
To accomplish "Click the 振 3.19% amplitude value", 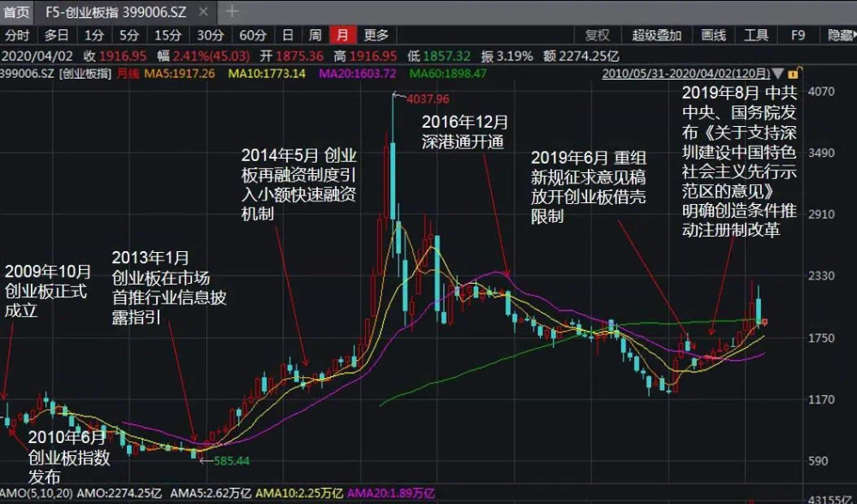I will click(506, 56).
